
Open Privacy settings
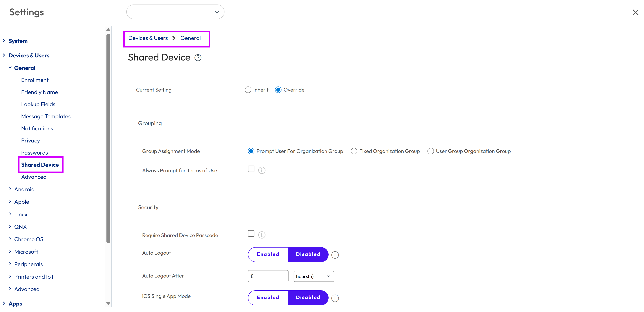30,141
